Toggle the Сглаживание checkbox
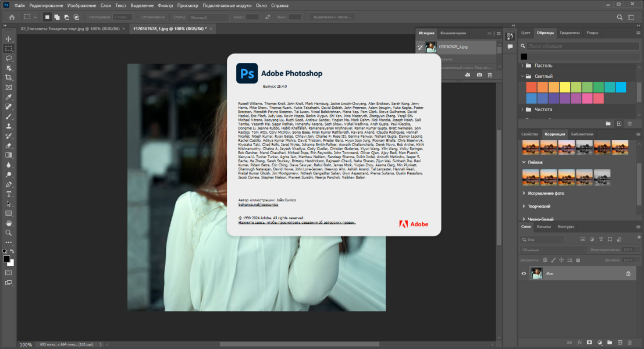Screen dimensions: 644x349 (x=138, y=17)
